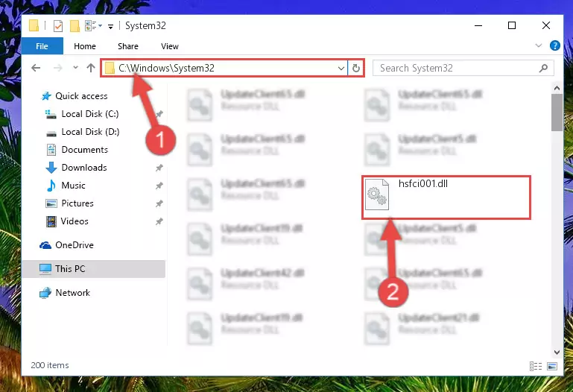This screenshot has width=573, height=392.
Task: Expand the ribbon with the chevron
Action: (538, 45)
